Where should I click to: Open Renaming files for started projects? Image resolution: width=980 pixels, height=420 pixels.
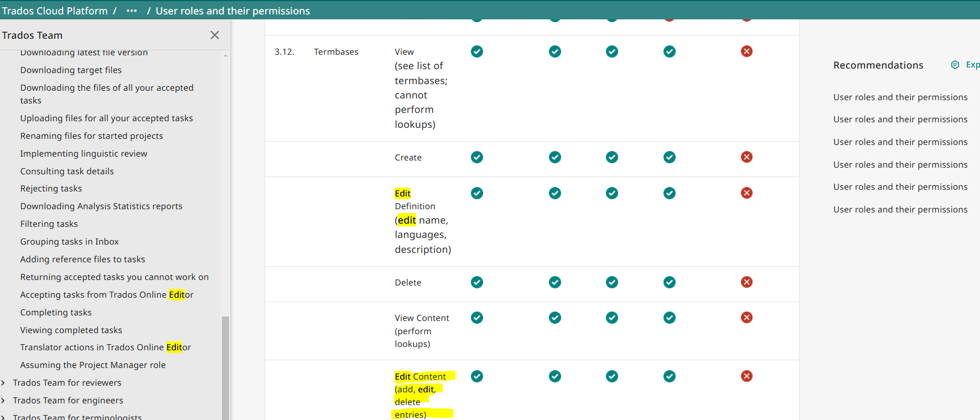coord(91,136)
